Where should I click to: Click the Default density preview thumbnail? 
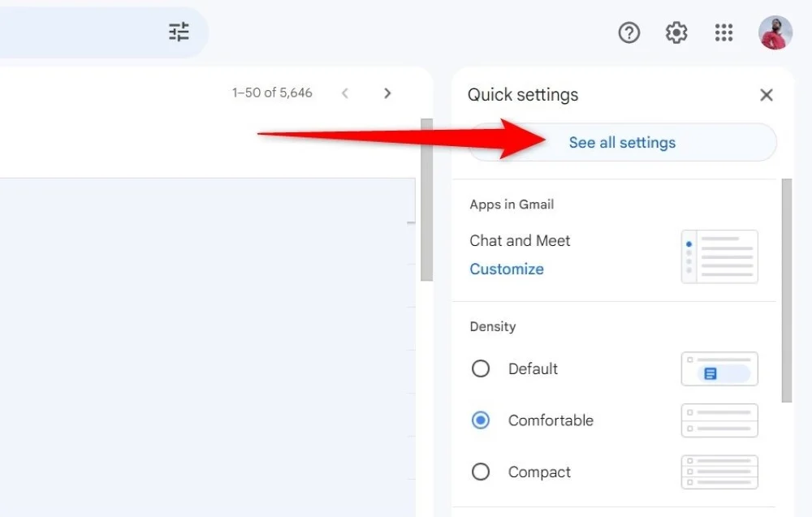click(719, 369)
